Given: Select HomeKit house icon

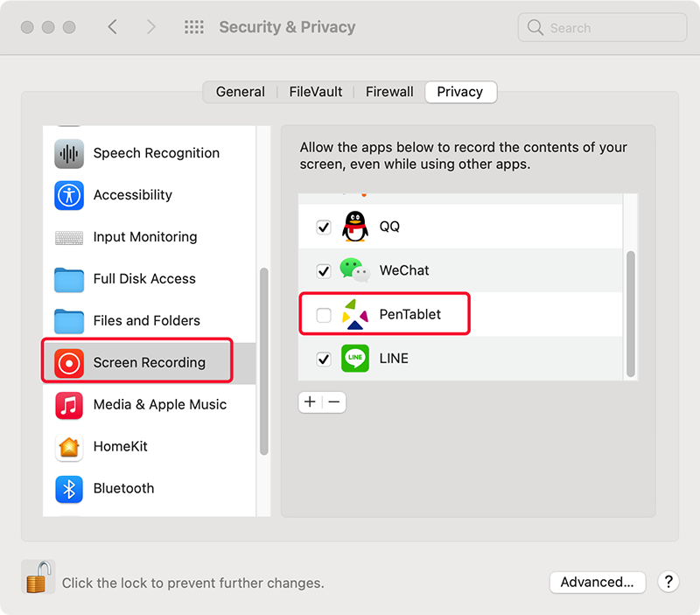Looking at the screenshot, I should click(69, 447).
